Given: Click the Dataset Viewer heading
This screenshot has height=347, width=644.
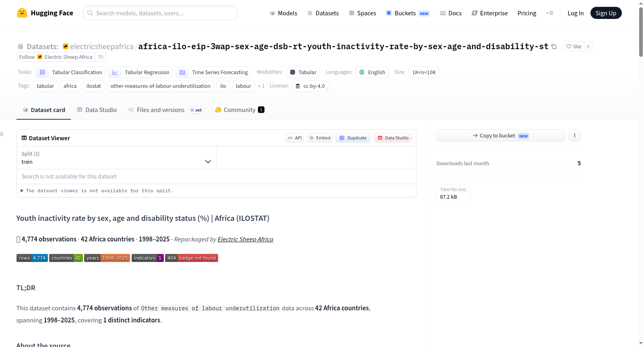Looking at the screenshot, I should click(50, 138).
